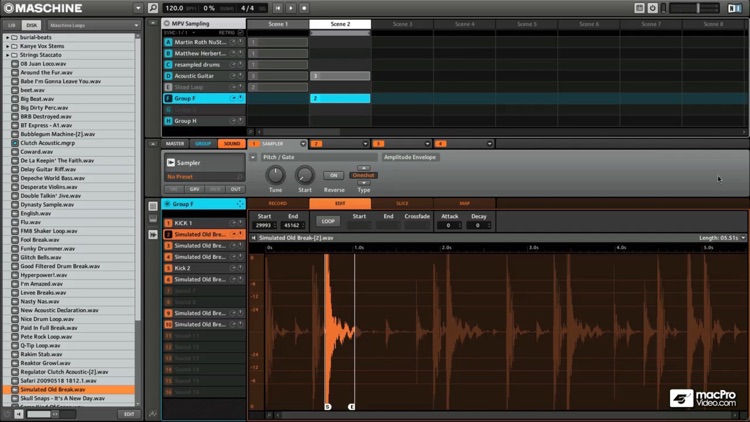Click the browser EDIT button

tap(129, 414)
